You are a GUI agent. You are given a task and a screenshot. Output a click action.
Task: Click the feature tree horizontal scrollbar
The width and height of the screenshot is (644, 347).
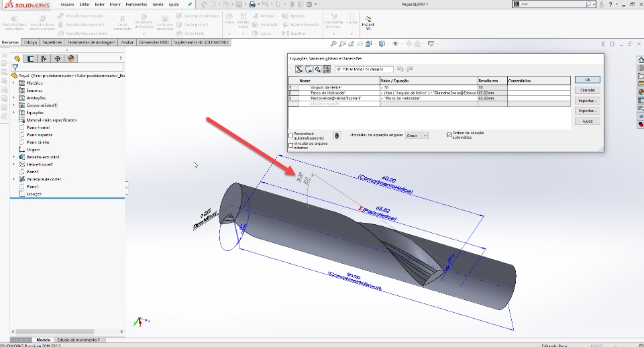[55, 332]
